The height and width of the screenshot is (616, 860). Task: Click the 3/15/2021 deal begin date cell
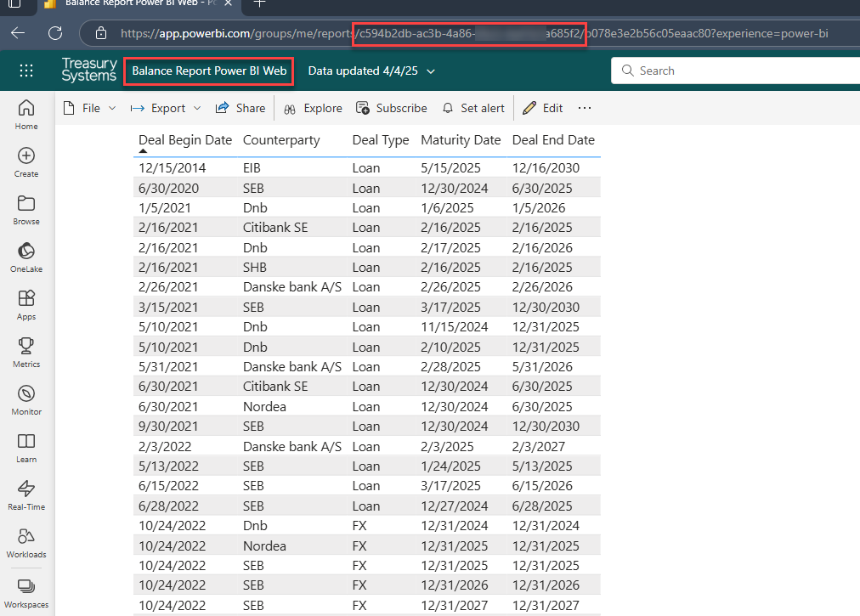168,308
